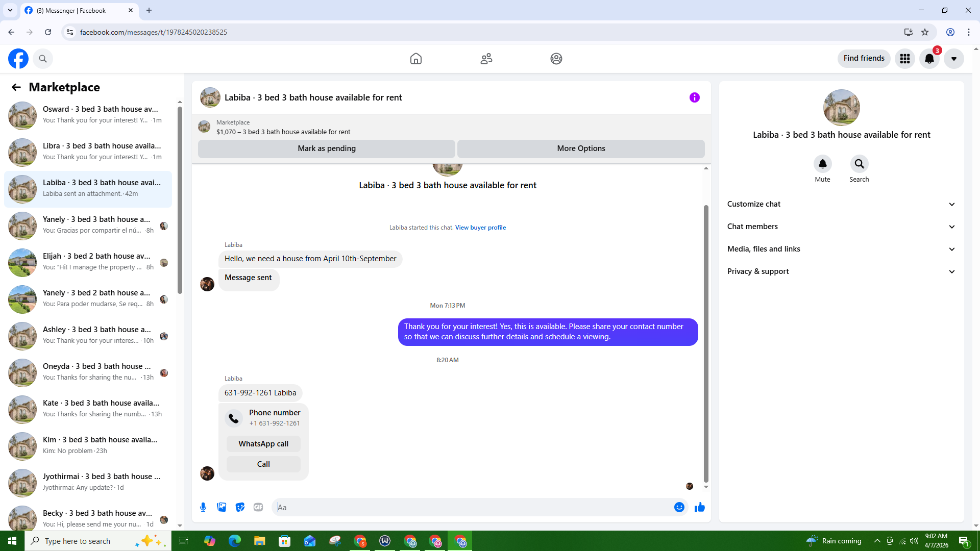Expand Media, files and links section
The image size is (980, 551).
(841, 249)
